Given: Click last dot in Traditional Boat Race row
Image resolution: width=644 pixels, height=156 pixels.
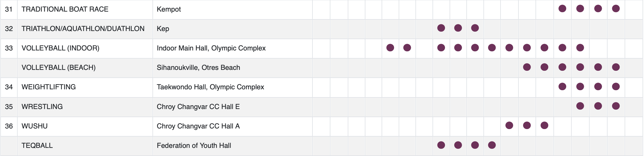Looking at the screenshot, I should (616, 9).
